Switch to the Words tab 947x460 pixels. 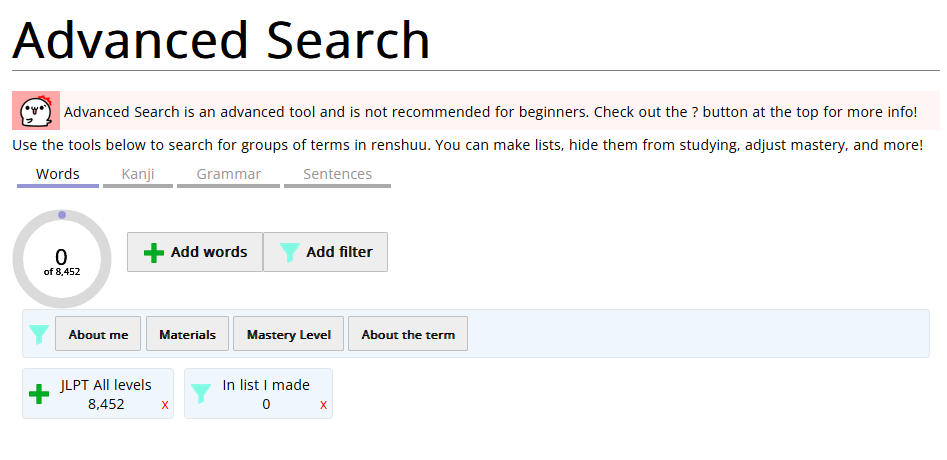(58, 176)
